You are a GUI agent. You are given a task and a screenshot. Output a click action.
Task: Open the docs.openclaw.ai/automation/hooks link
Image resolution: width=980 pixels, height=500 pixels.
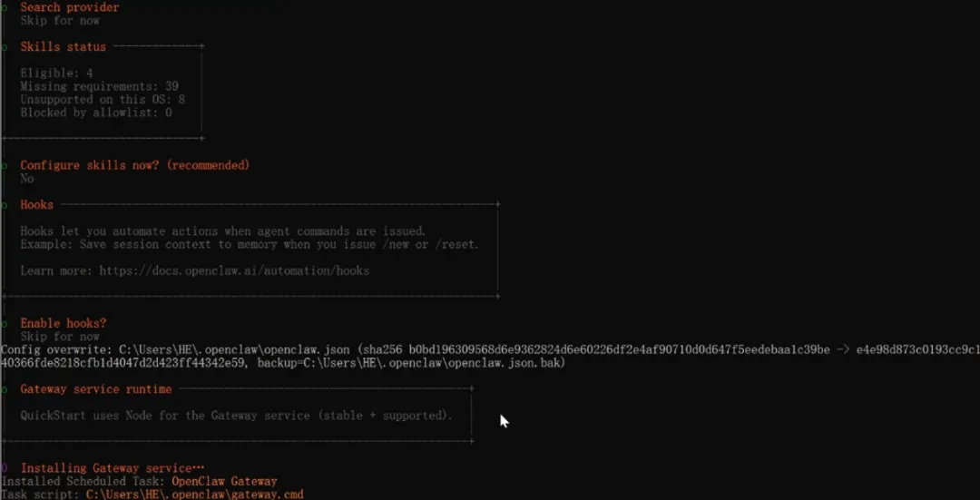[x=234, y=270]
